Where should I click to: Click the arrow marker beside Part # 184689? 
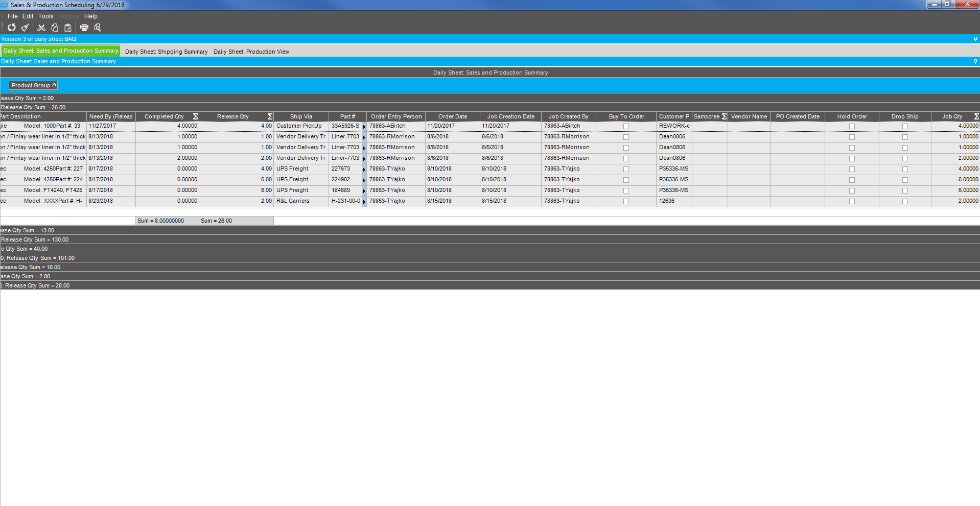(364, 190)
